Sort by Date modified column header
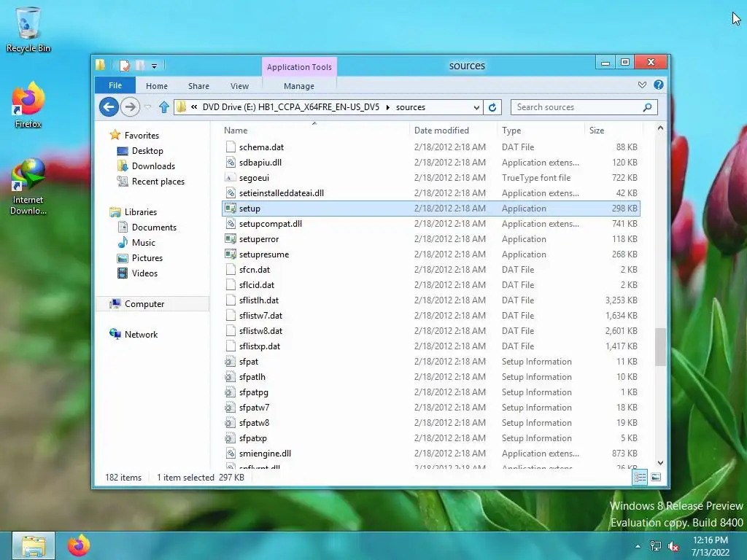The image size is (747, 560). (452, 130)
